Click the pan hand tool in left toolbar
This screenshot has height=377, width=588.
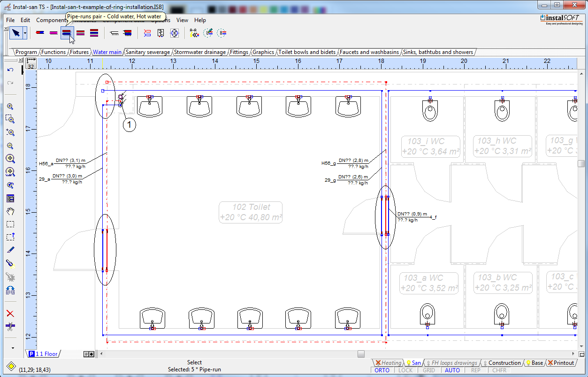[x=10, y=211]
